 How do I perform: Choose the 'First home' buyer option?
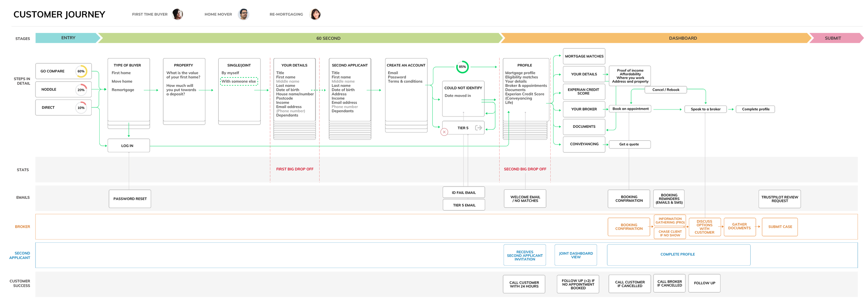click(x=121, y=73)
